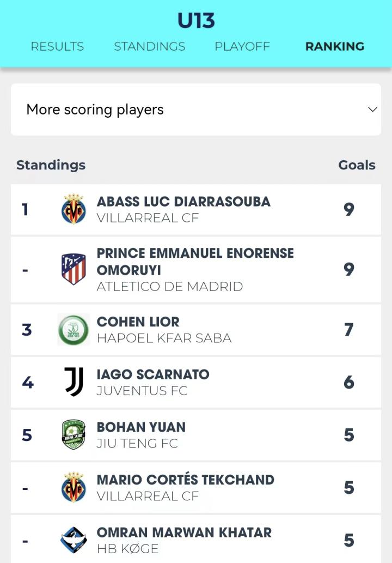Open the STANDINGS tab

(150, 46)
